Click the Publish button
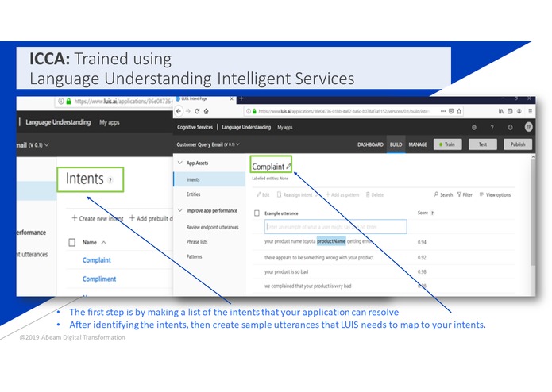The height and width of the screenshot is (392, 552). pos(518,144)
